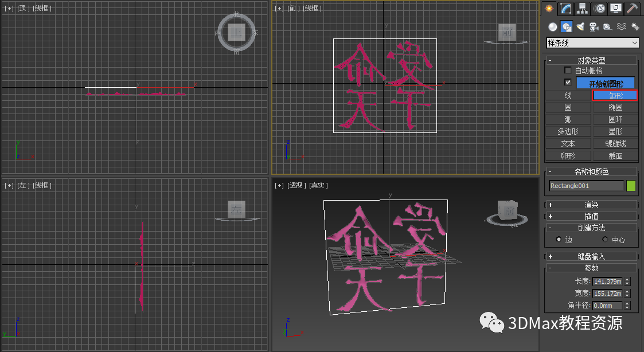Click the 宽度 spinner arrows
Image resolution: width=644 pixels, height=352 pixels.
point(627,294)
